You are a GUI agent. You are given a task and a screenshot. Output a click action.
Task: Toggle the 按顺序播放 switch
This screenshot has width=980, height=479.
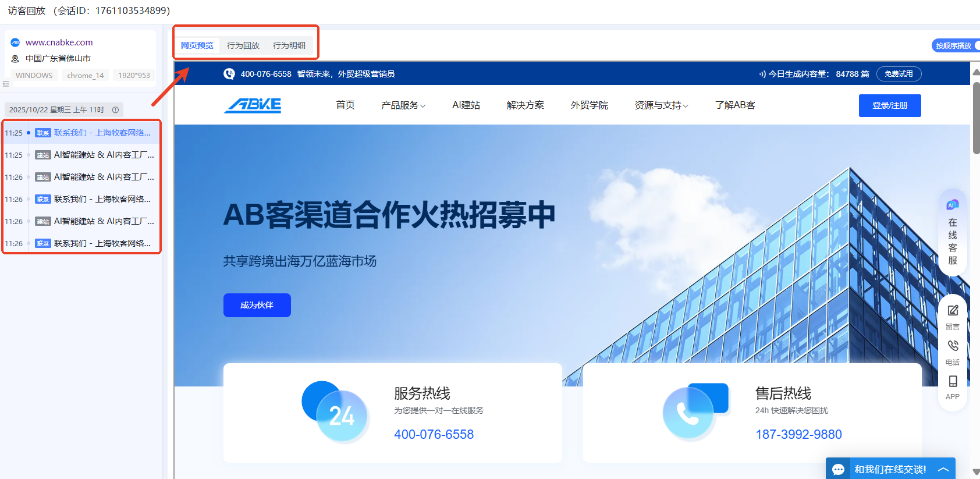click(957, 45)
